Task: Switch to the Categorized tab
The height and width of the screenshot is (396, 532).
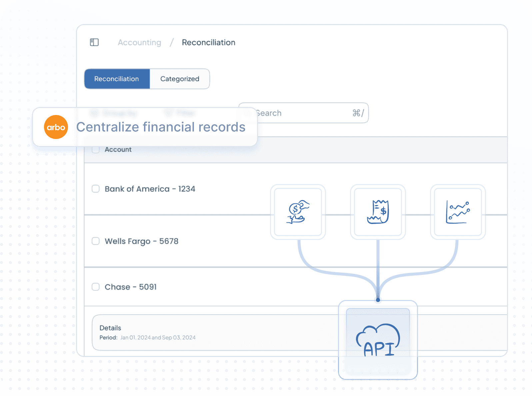Action: click(x=180, y=79)
